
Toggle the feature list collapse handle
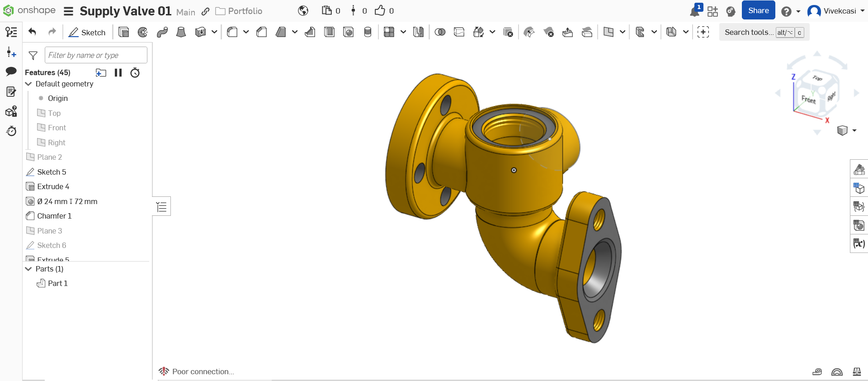[x=161, y=207]
